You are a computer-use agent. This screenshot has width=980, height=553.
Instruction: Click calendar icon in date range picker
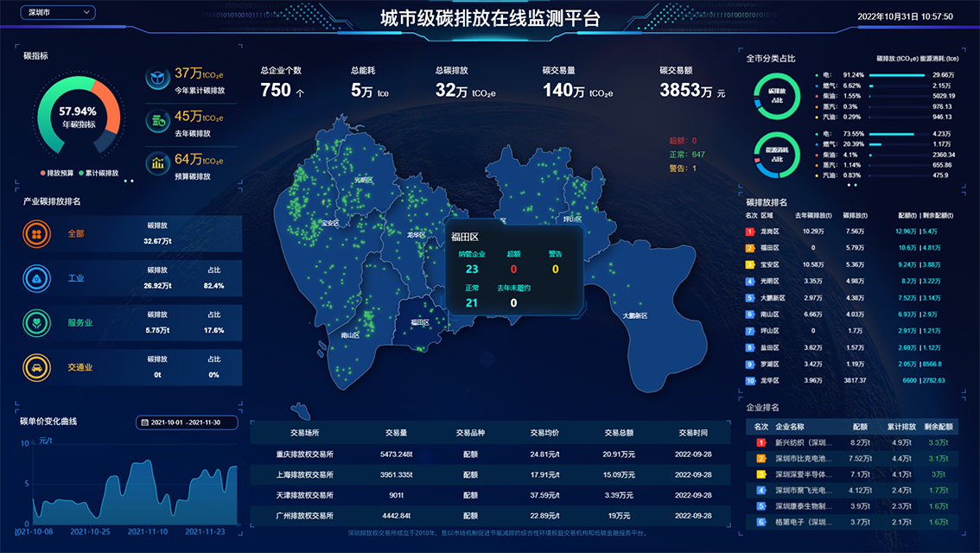[x=144, y=423]
